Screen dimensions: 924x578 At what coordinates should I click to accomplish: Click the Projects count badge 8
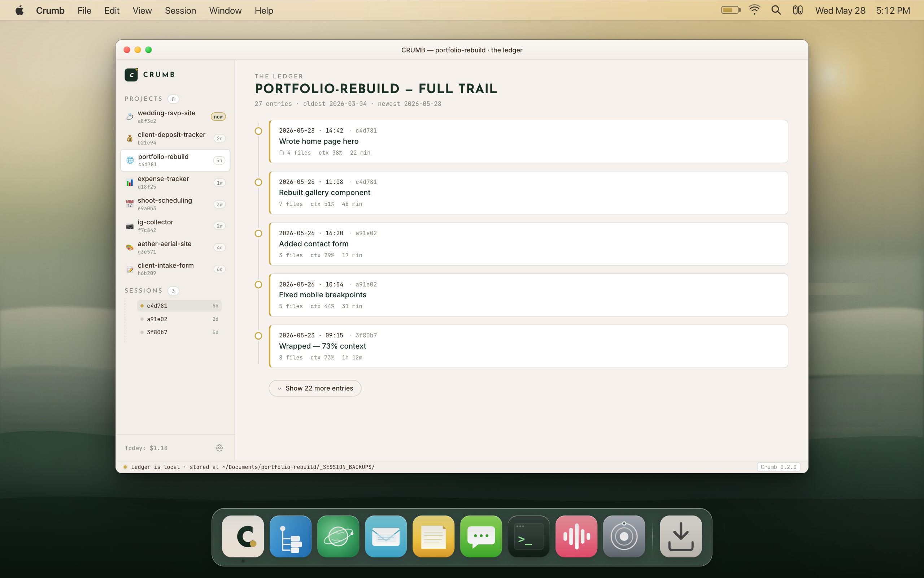tap(173, 99)
